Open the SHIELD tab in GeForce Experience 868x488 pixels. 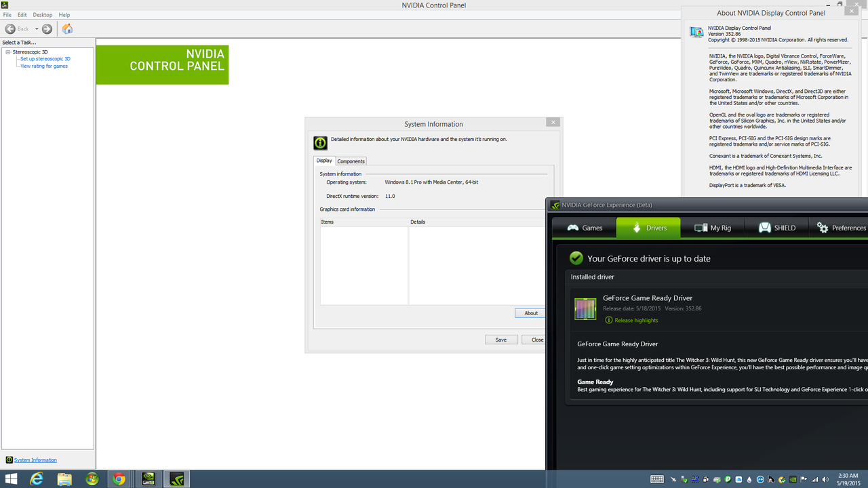(x=776, y=228)
